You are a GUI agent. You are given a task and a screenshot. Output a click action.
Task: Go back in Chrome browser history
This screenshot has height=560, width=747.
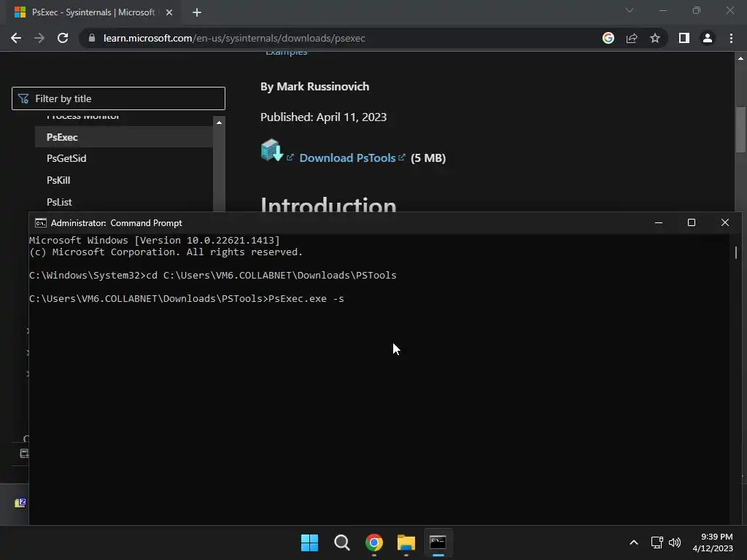click(x=16, y=38)
